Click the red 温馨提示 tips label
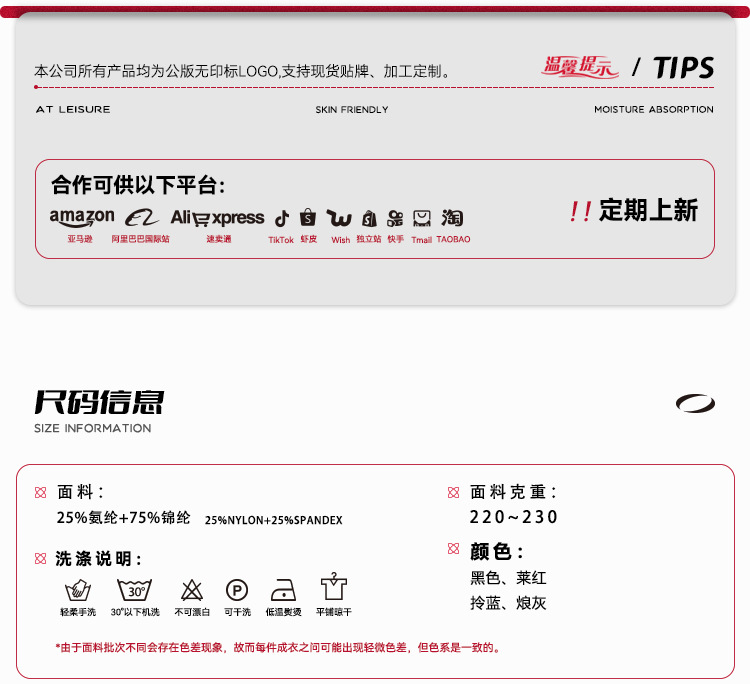Image resolution: width=750 pixels, height=684 pixels. click(580, 66)
